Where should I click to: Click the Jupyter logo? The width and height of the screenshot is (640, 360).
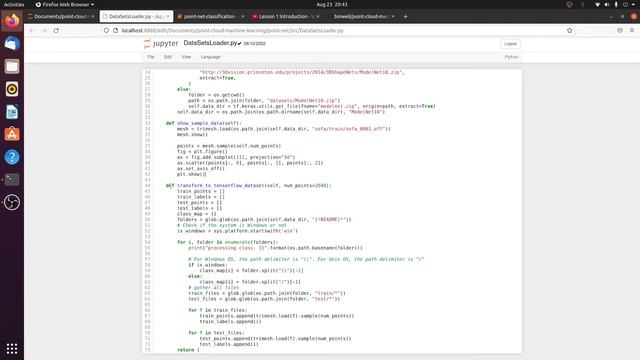coord(161,43)
